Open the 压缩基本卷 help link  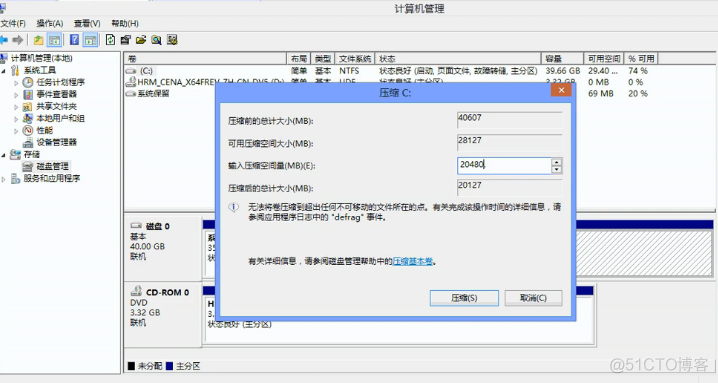coord(413,262)
